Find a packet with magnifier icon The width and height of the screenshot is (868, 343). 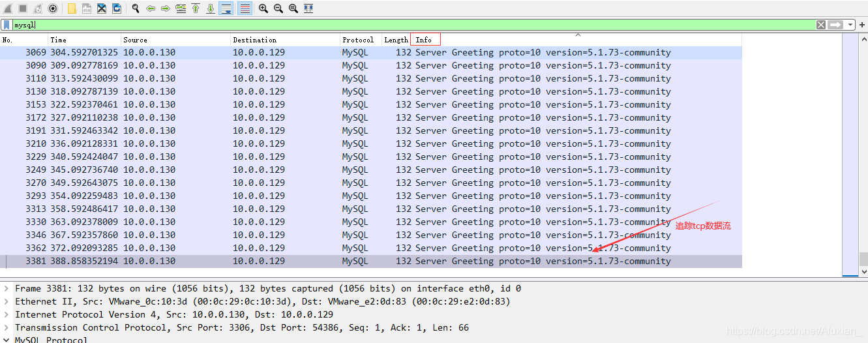(136, 8)
